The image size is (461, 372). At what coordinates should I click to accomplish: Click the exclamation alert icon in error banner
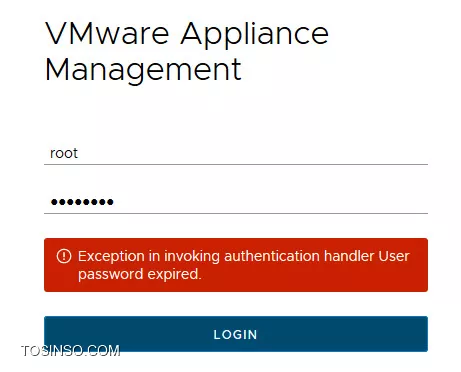click(64, 256)
